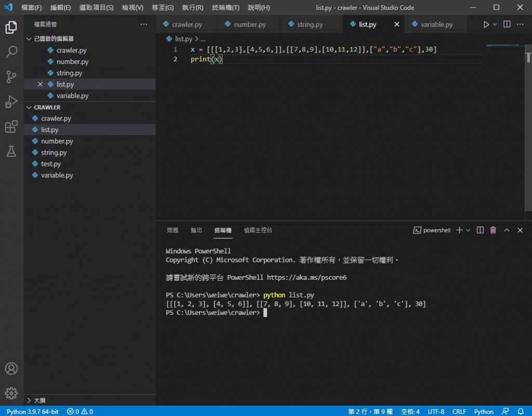Change end of line sequence CRLF
This screenshot has width=532, height=416.
click(x=459, y=411)
